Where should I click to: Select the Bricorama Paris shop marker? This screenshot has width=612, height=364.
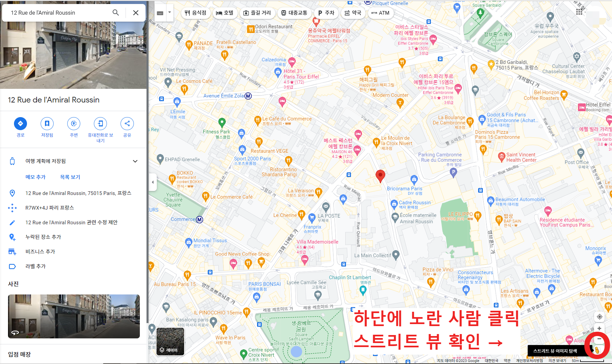tap(414, 180)
